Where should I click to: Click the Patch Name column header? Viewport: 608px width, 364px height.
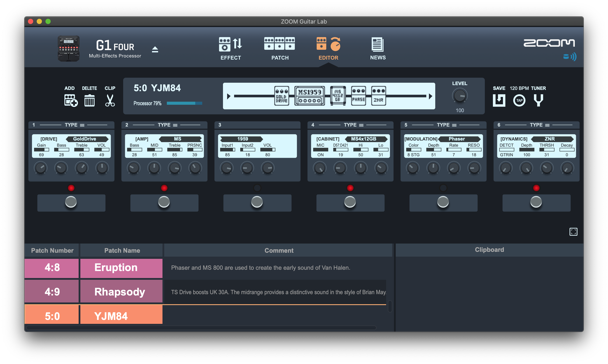(x=122, y=251)
